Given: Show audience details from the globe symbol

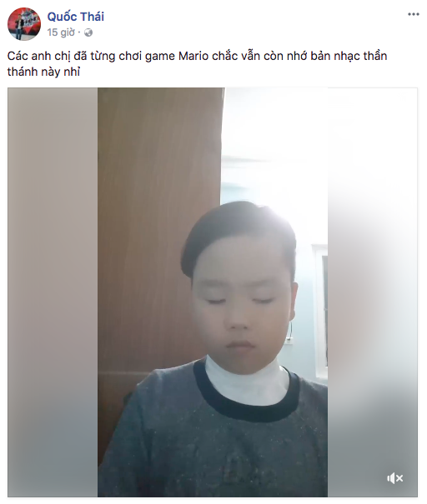Looking at the screenshot, I should (x=88, y=32).
